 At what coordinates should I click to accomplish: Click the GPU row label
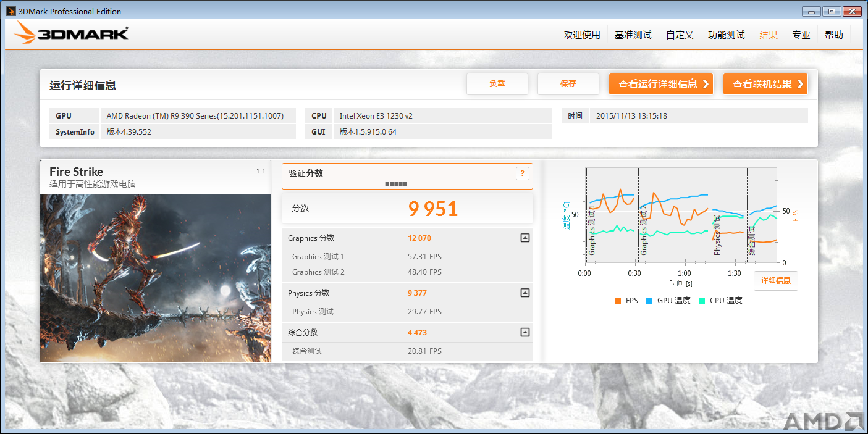coord(64,116)
